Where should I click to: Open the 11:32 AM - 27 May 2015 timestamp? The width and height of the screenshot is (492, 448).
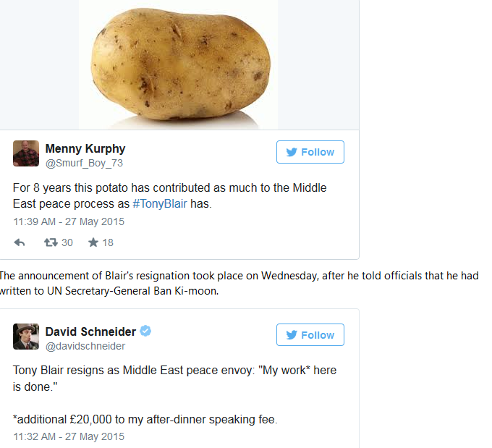point(69,436)
